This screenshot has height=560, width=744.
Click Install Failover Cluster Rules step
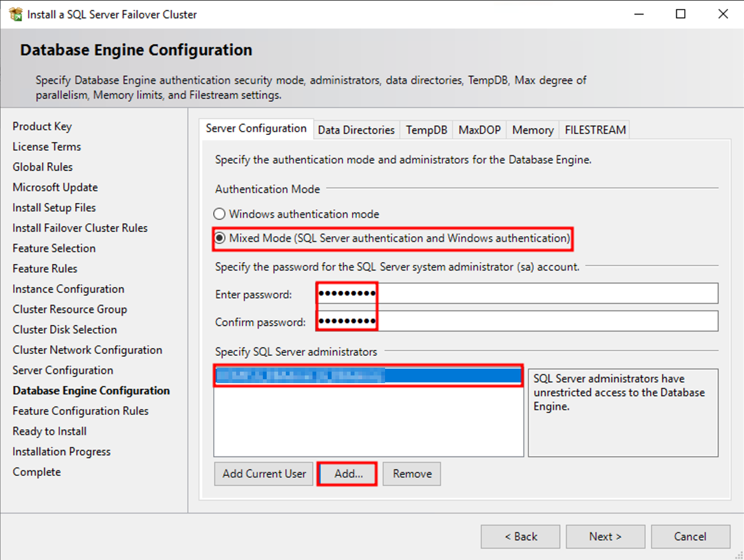tap(80, 228)
